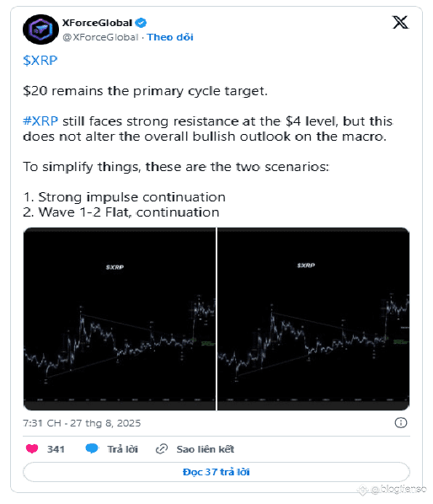Open the tweet info icon
This screenshot has height=504, width=433.
coord(400,422)
